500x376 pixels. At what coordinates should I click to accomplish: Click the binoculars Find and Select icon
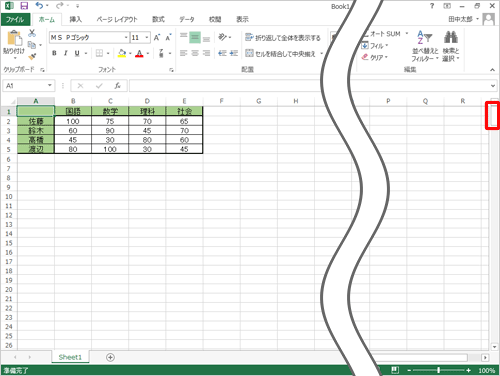451,37
